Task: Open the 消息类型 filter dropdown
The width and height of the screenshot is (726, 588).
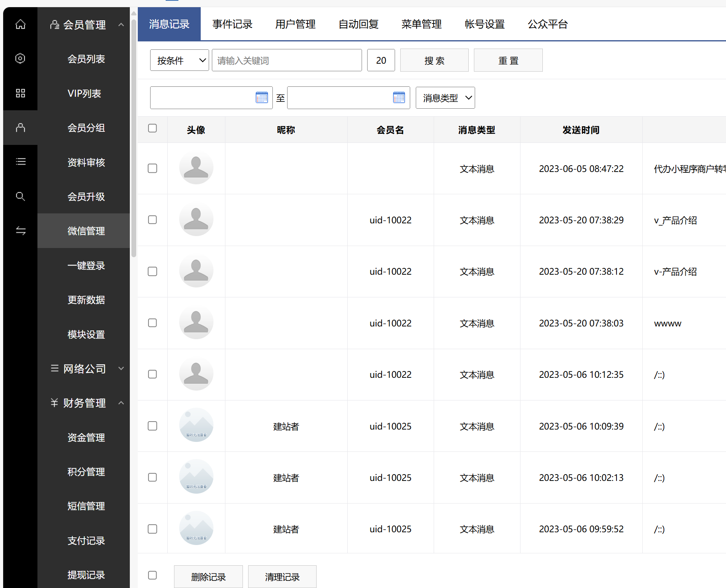Action: pos(445,98)
